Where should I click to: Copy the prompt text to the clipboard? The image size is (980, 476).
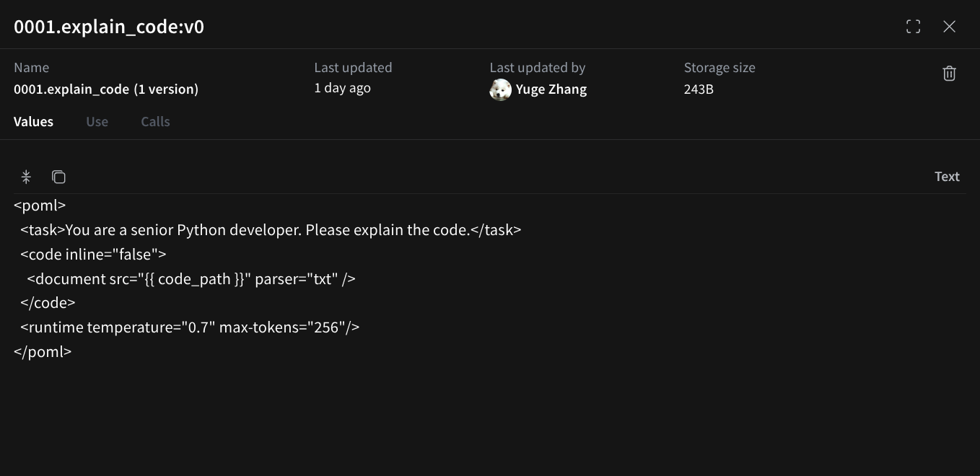point(58,177)
